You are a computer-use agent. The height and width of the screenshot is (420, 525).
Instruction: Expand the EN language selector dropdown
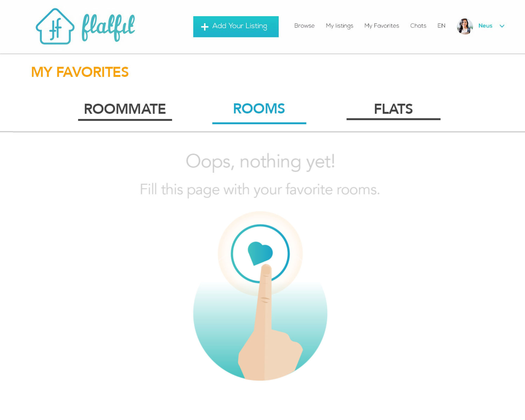point(442,26)
